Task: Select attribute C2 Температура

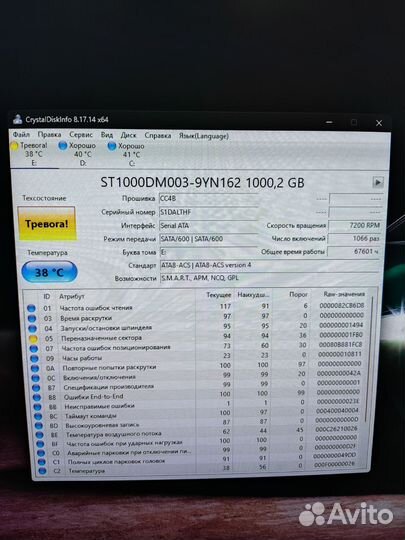Action: (197, 469)
